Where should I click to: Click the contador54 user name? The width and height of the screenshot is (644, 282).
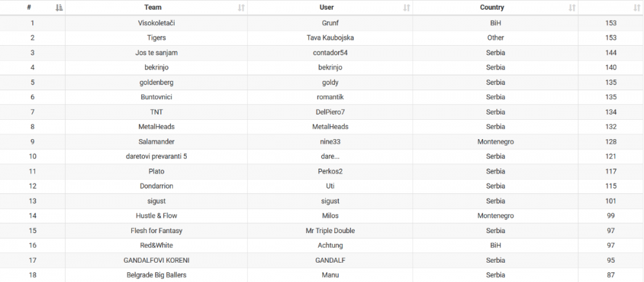point(330,53)
